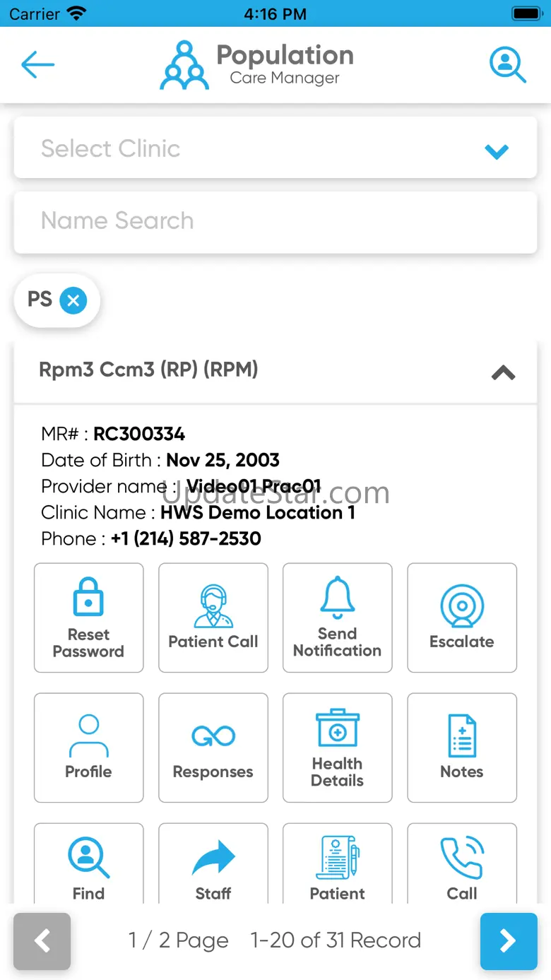Tap the Reset Password lock icon
551x980 pixels.
tap(88, 597)
